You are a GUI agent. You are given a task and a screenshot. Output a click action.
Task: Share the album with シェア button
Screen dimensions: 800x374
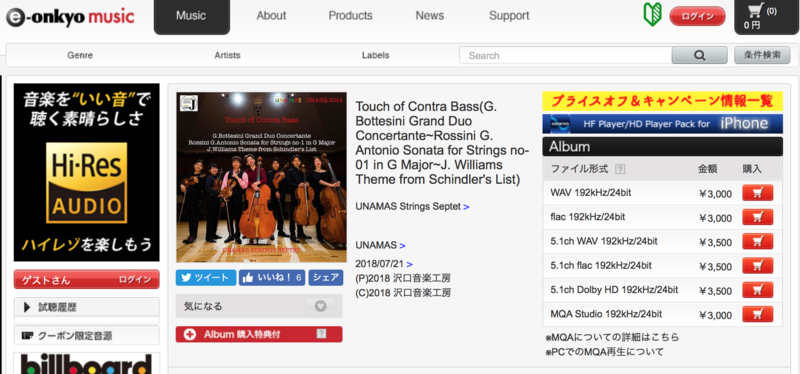pos(326,278)
